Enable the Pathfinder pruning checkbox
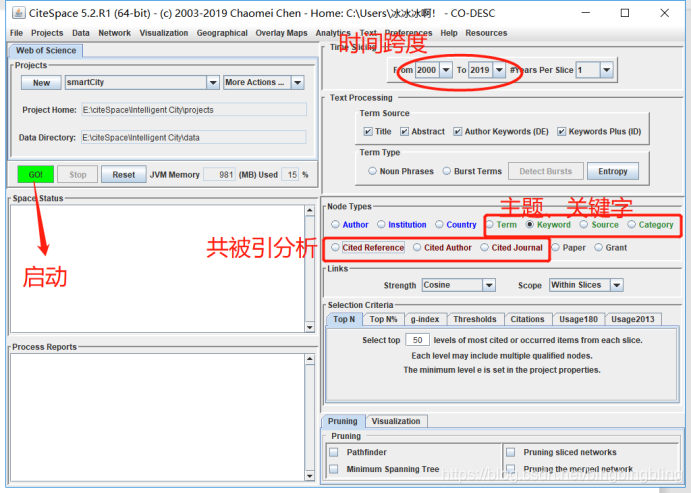Image resolution: width=692 pixels, height=493 pixels. click(334, 452)
